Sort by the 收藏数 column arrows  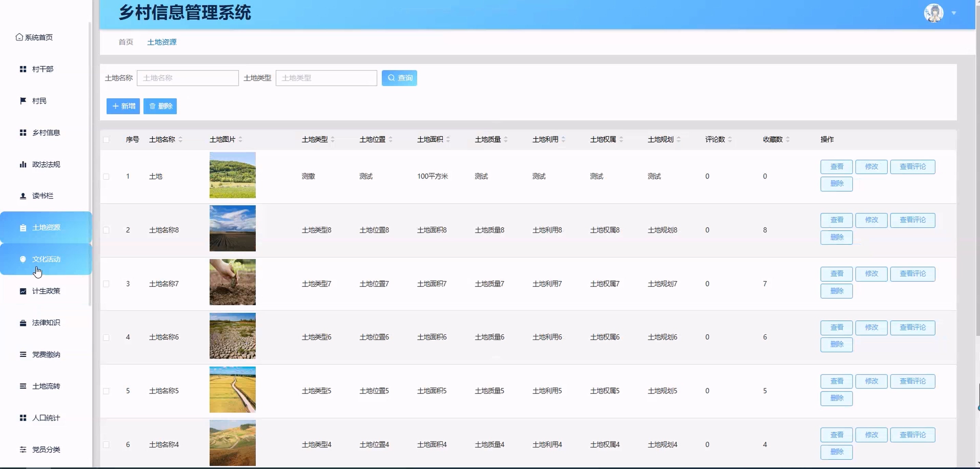(788, 140)
